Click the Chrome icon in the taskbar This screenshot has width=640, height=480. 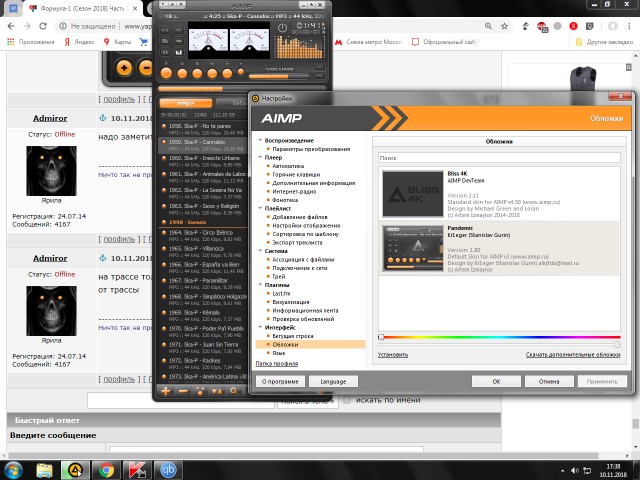[107, 470]
